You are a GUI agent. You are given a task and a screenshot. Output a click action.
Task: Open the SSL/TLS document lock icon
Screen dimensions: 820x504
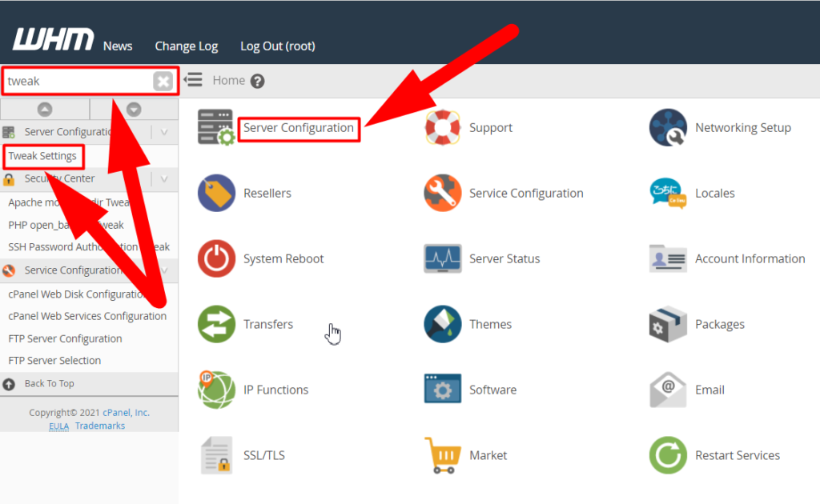[216, 455]
